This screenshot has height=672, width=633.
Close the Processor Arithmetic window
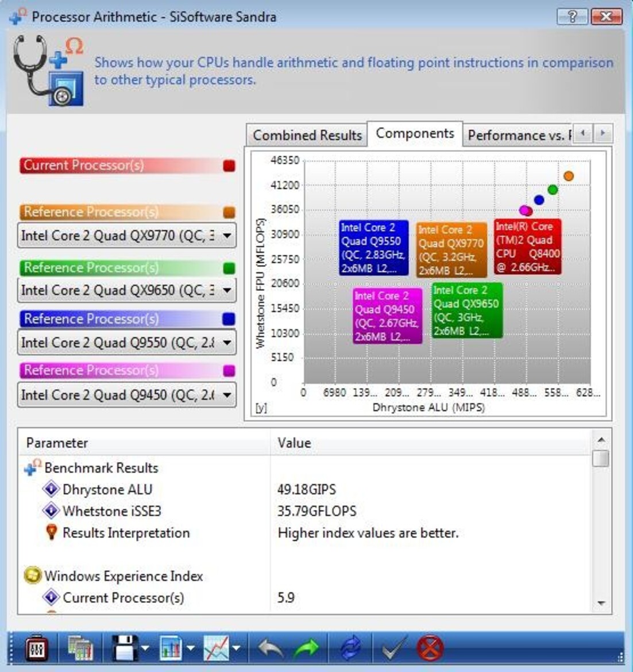pyautogui.click(x=607, y=17)
